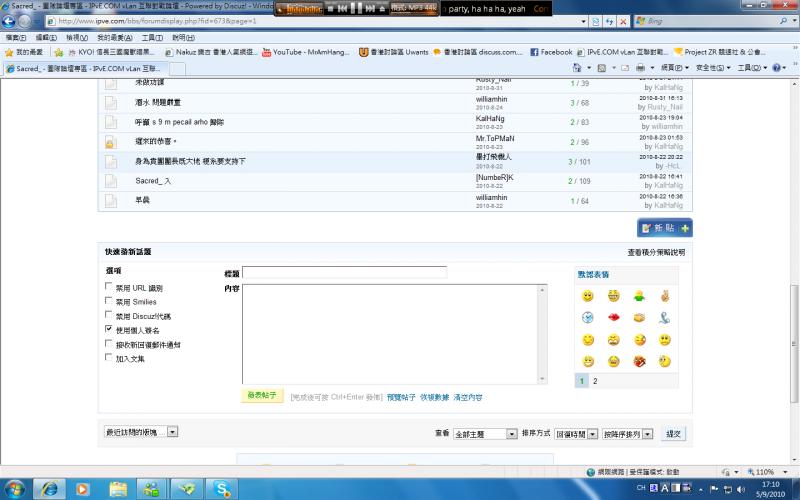This screenshot has height=500, width=800.
Task: Click the 提交 button beside sort options
Action: tap(673, 434)
